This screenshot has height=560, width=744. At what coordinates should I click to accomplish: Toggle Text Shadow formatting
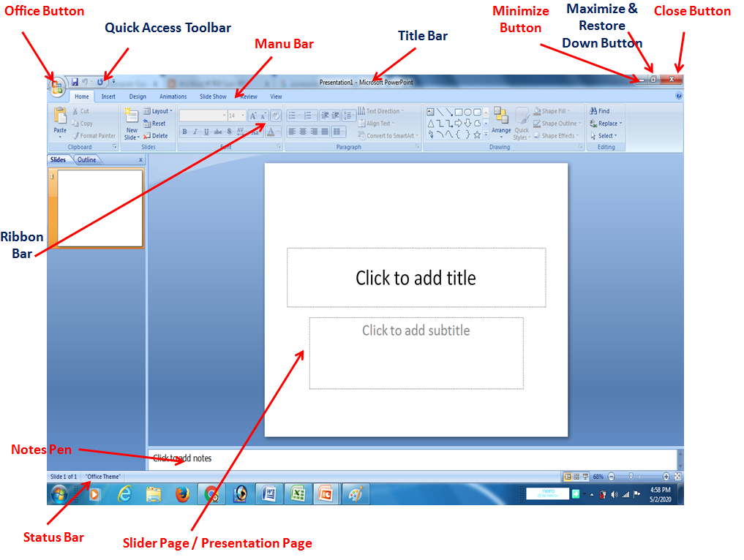229,132
